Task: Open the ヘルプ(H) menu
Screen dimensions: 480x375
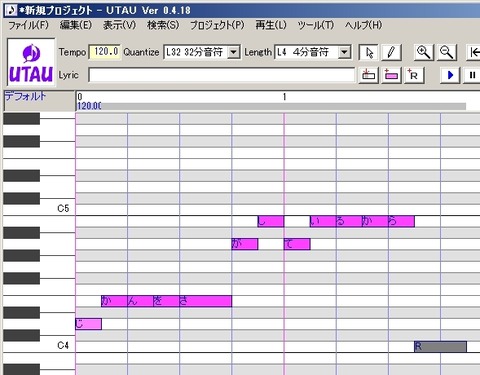Action: [x=363, y=25]
